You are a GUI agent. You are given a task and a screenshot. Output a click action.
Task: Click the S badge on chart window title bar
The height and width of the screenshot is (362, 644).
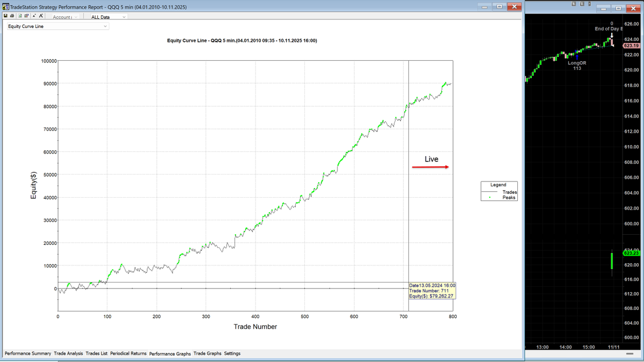(574, 4)
